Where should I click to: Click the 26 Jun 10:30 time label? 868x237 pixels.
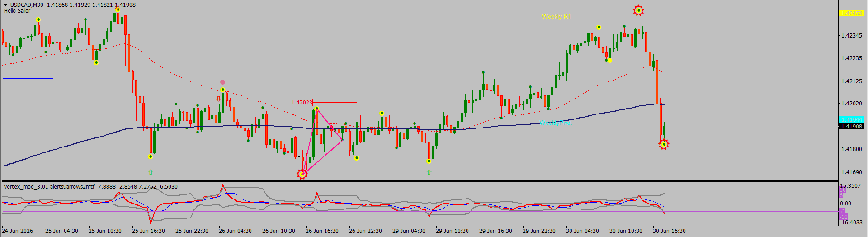[278, 231]
